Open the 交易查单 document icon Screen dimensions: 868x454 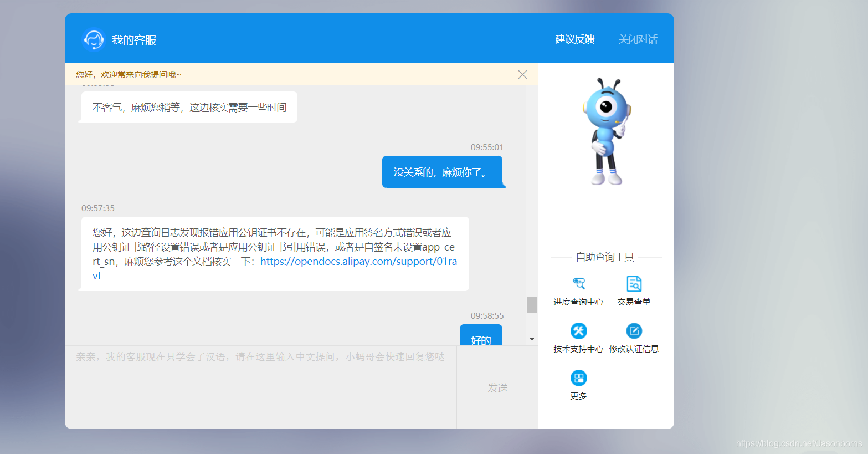click(x=634, y=284)
